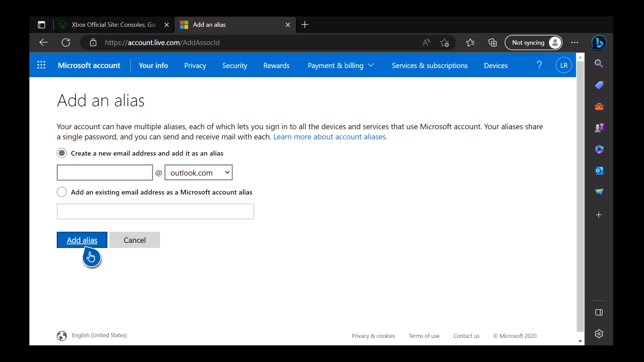Viewport: 644px width, 362px height.
Task: Open the Collections toolbar icon
Action: click(493, 43)
